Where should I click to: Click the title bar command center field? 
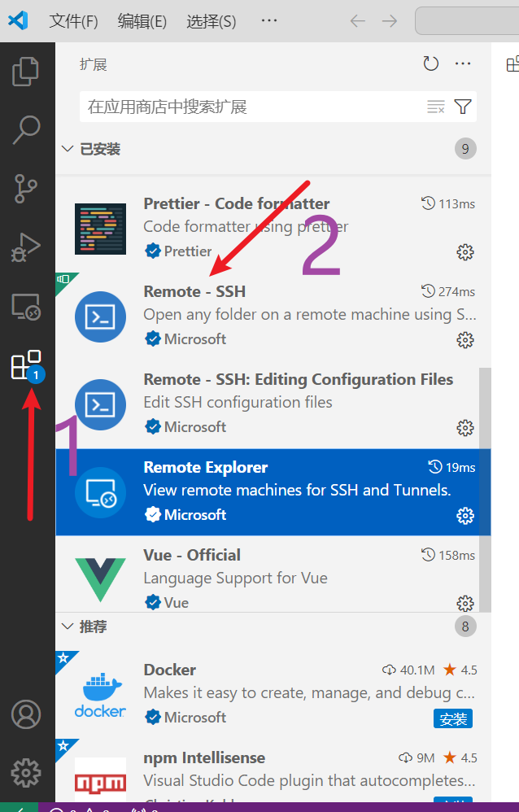coord(467,20)
